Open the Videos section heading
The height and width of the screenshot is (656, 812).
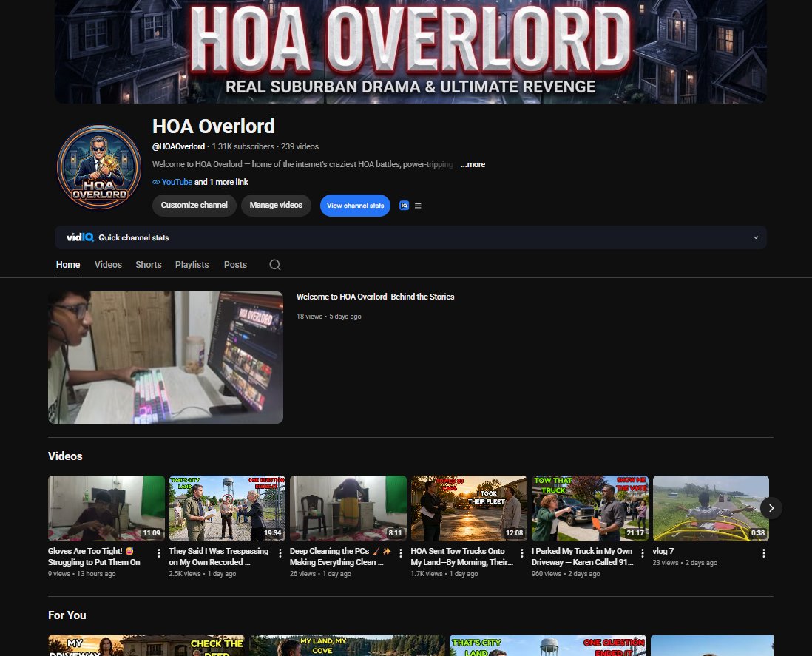pyautogui.click(x=65, y=456)
